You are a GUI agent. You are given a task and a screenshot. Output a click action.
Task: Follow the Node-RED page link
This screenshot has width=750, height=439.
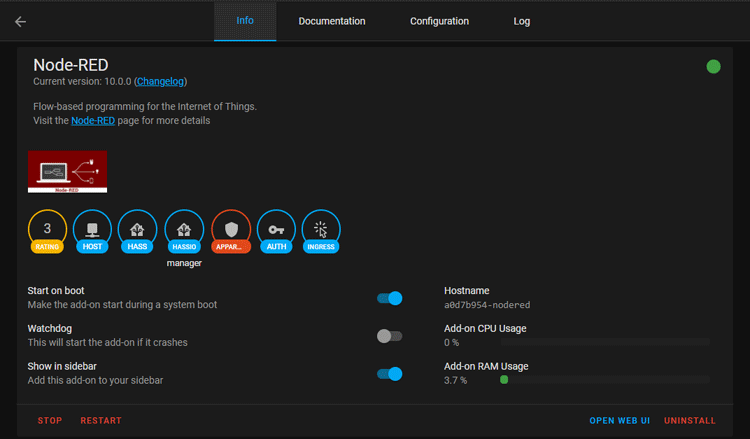[91, 121]
